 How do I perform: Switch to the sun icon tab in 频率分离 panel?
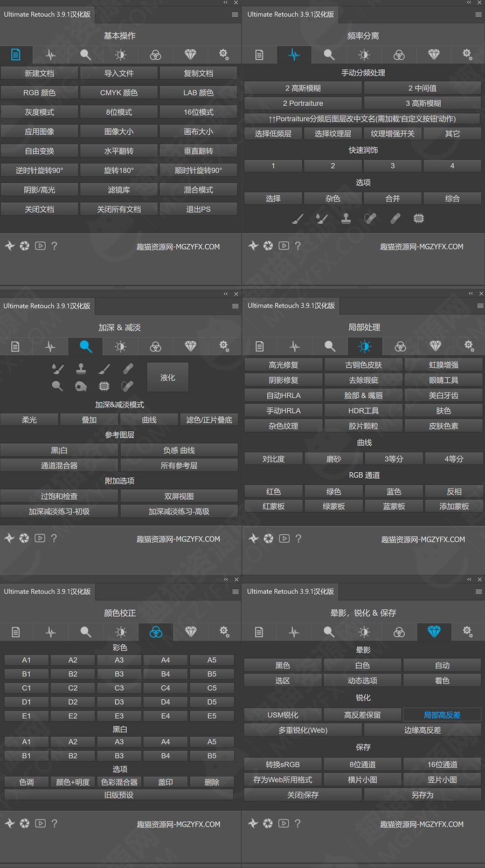364,54
